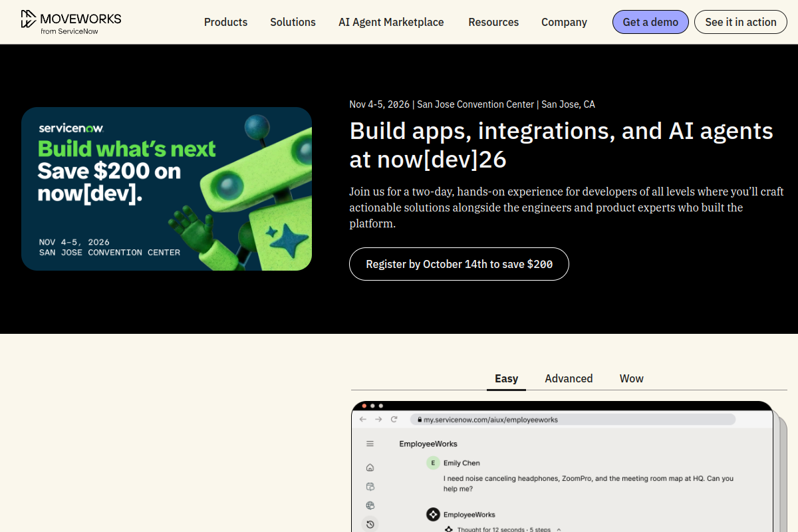The image size is (798, 532).
Task: Click the back arrow in mockup browser
Action: click(362, 420)
